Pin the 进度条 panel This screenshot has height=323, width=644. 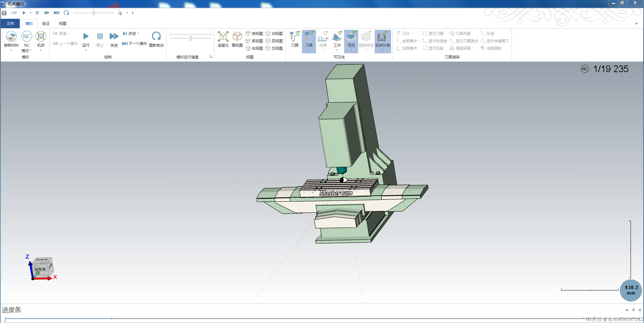coord(633,310)
